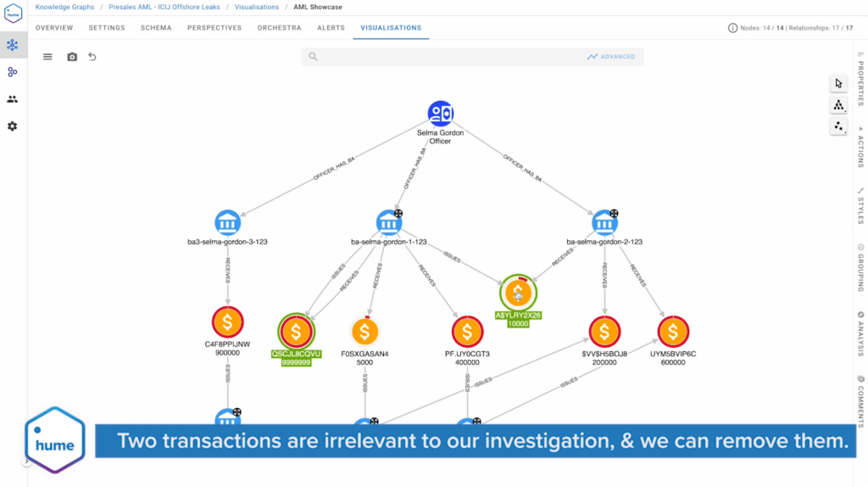Open the Presales AML breadcrumb link
Screen dimensions: 868x487
tap(164, 7)
